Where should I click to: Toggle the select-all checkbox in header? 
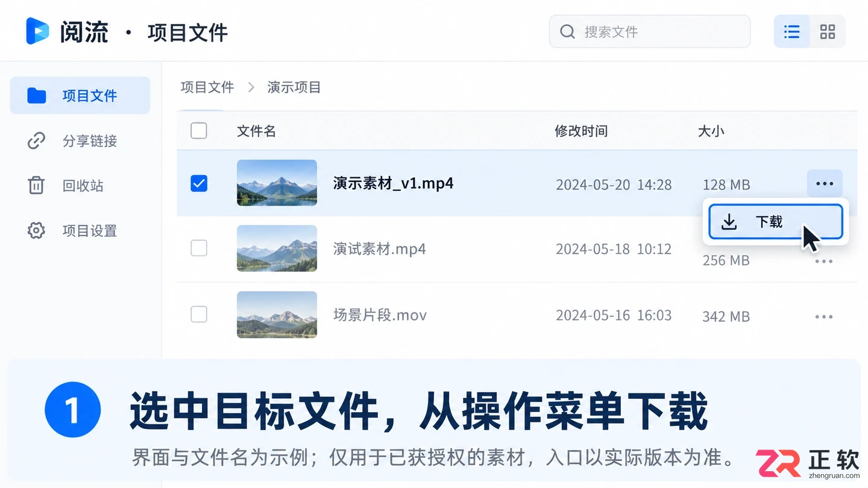(x=199, y=131)
